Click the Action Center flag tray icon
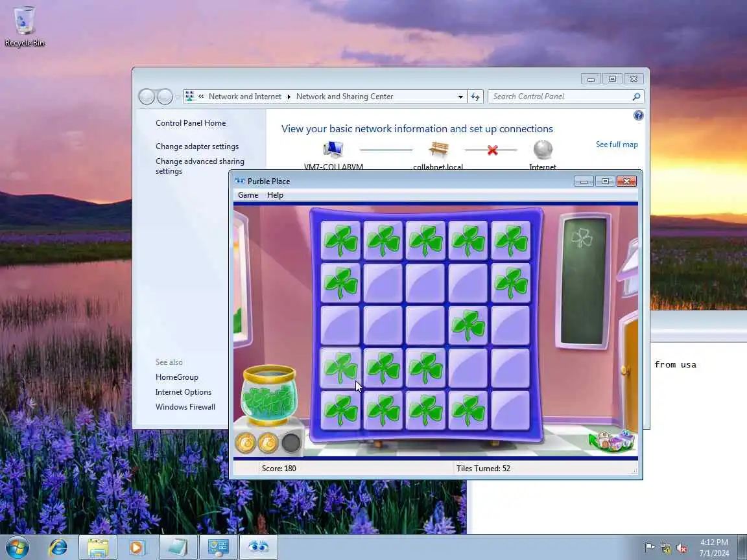Screen dimensions: 747x560 pyautogui.click(x=649, y=548)
